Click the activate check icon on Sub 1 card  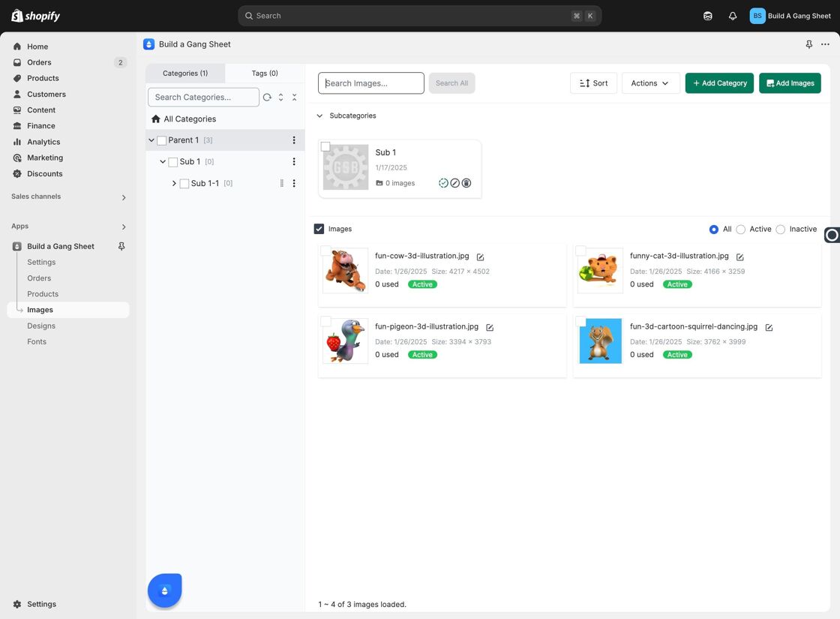443,183
